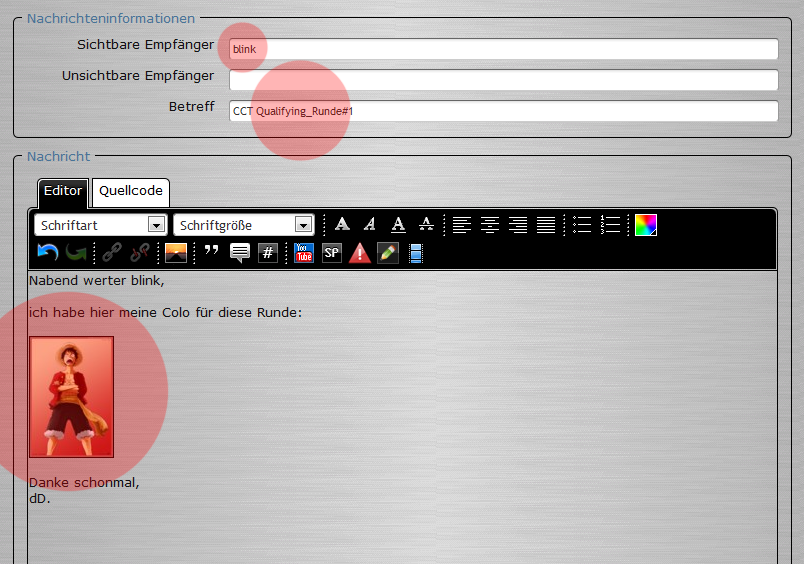Screen dimensions: 804x564
Task: Apply underline text formatting
Action: click(x=398, y=225)
